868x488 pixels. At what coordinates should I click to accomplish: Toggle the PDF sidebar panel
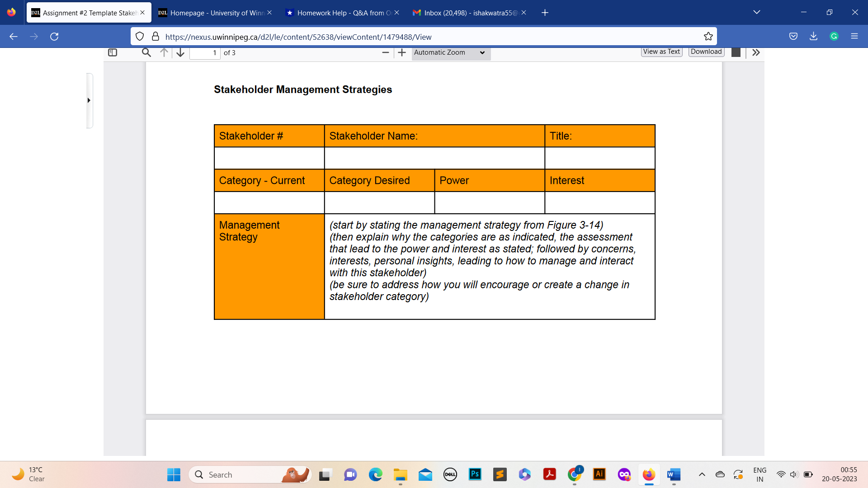(x=113, y=52)
